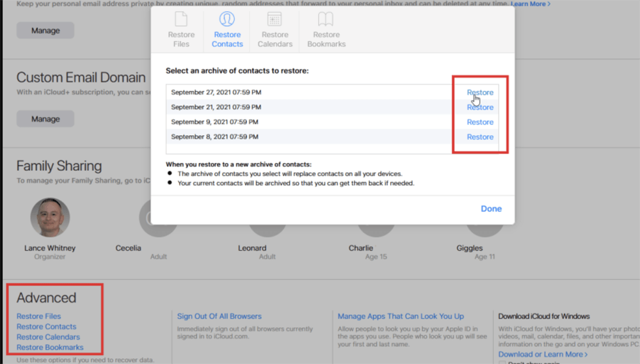
Task: Open Manage Apps That Can Look You Up
Action: [x=401, y=316]
